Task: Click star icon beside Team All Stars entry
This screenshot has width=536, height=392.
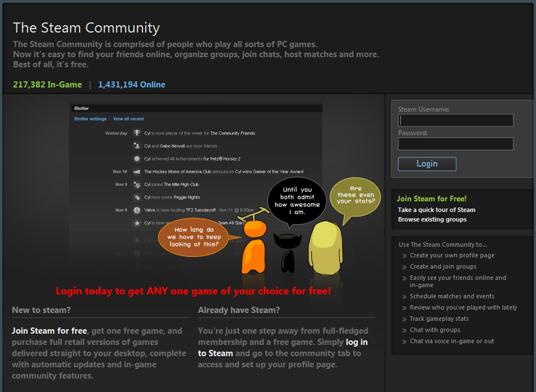Action: (137, 223)
